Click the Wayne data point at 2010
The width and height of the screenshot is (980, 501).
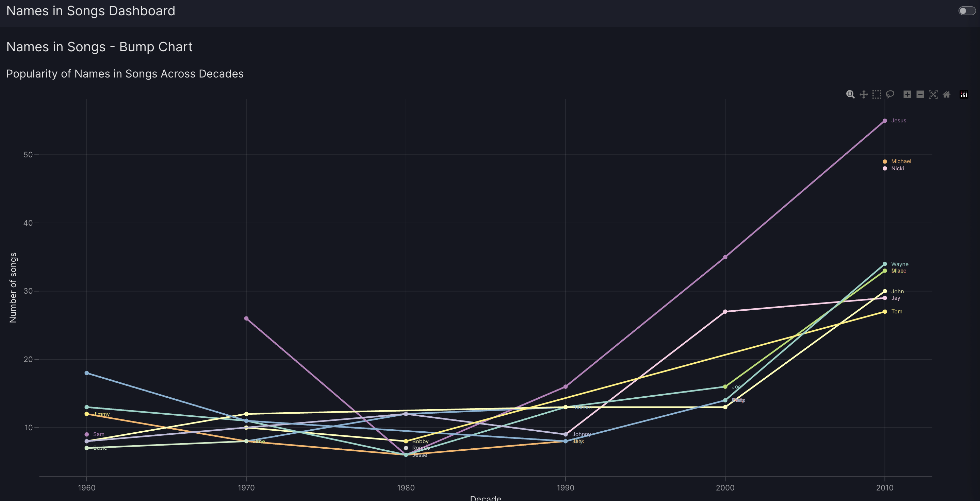pyautogui.click(x=884, y=264)
